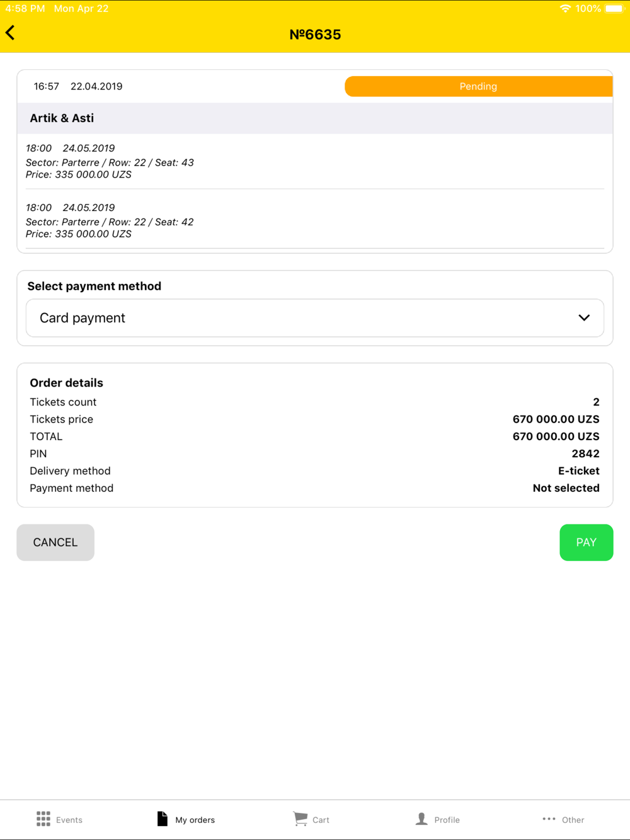
Task: Tap the Not selected payment method value
Action: 566,488
